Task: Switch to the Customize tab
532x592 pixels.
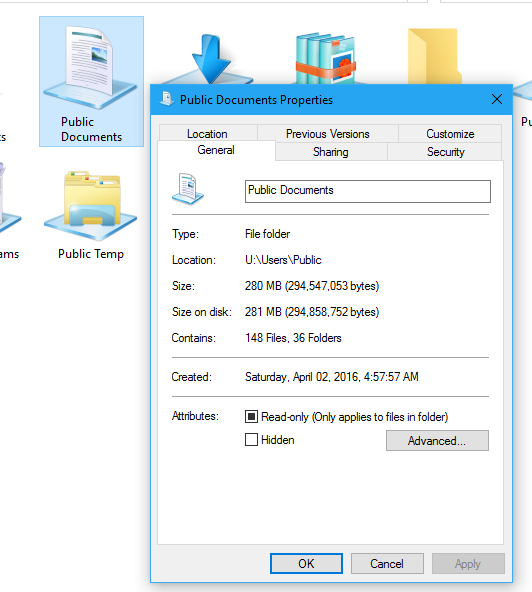Action: coord(450,134)
